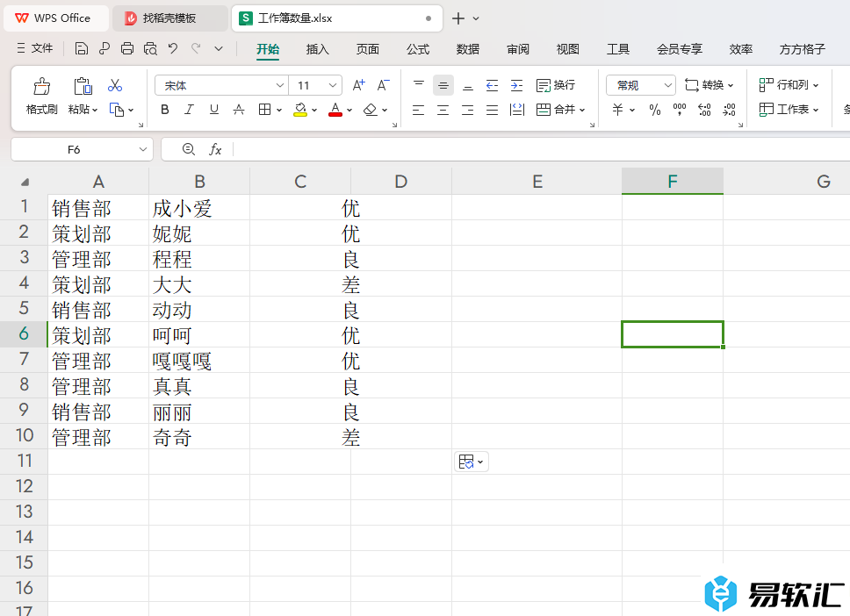Expand the Paste 粘贴 options arrow
850x616 pixels.
click(x=95, y=110)
